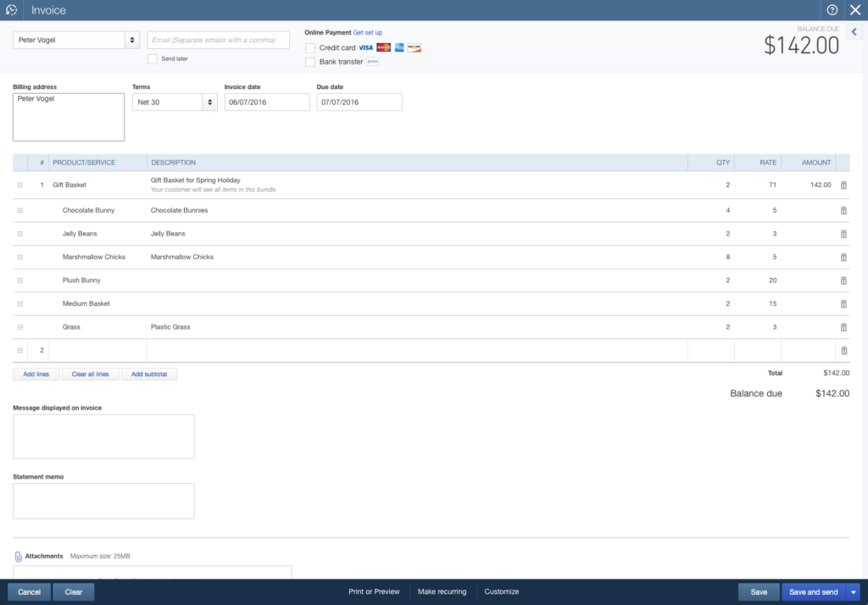Delete the Plush Bunny line with trash icon

pyautogui.click(x=843, y=280)
